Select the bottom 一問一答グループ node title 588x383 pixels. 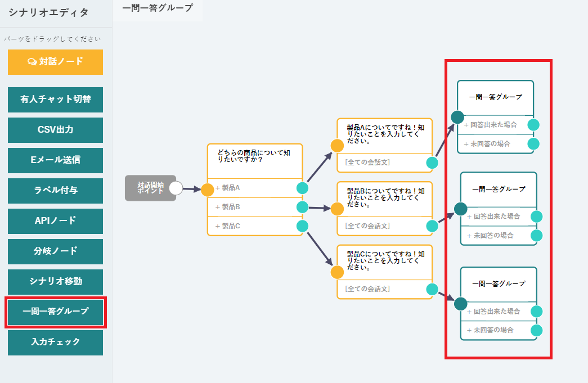pos(499,283)
